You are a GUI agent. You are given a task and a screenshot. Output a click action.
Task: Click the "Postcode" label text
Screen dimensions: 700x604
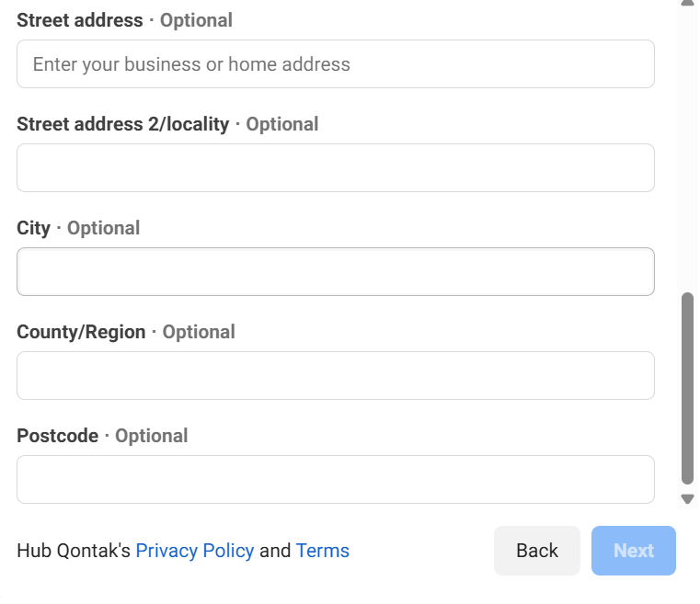[57, 436]
